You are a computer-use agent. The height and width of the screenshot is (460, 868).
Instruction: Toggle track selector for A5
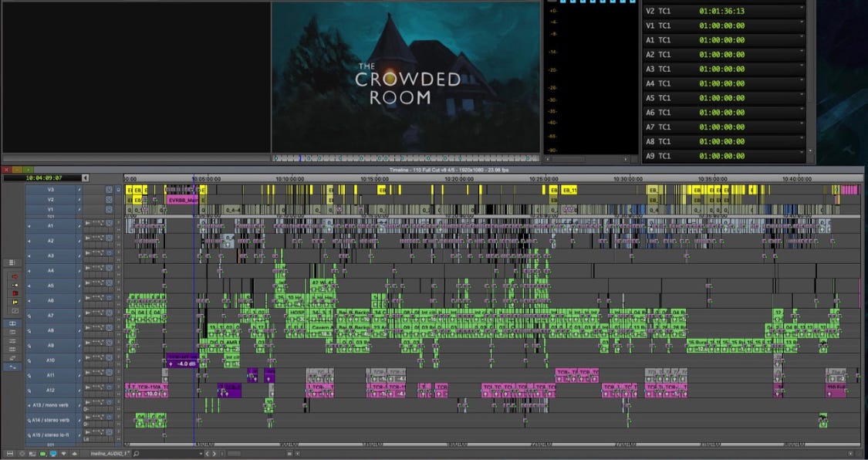pos(50,286)
